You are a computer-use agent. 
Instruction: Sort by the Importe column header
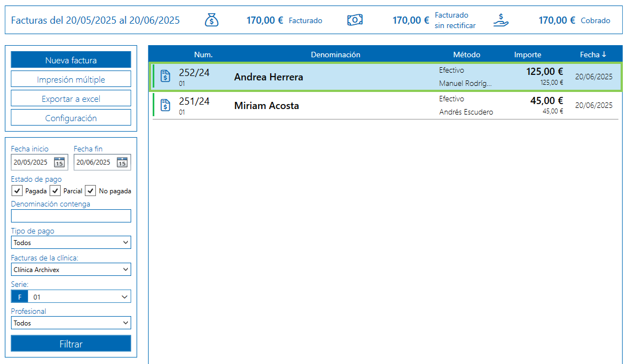[x=527, y=55]
